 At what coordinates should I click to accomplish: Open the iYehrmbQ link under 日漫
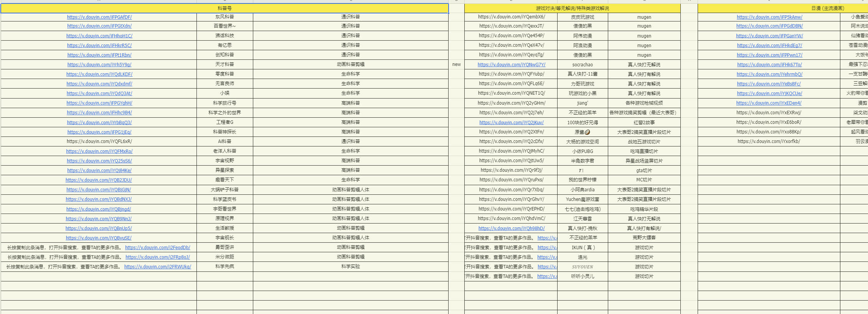point(769,74)
